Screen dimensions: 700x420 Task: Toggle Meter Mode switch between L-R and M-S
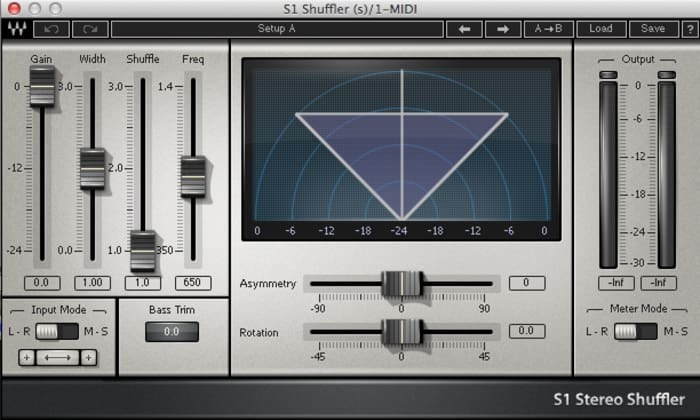[x=635, y=332]
